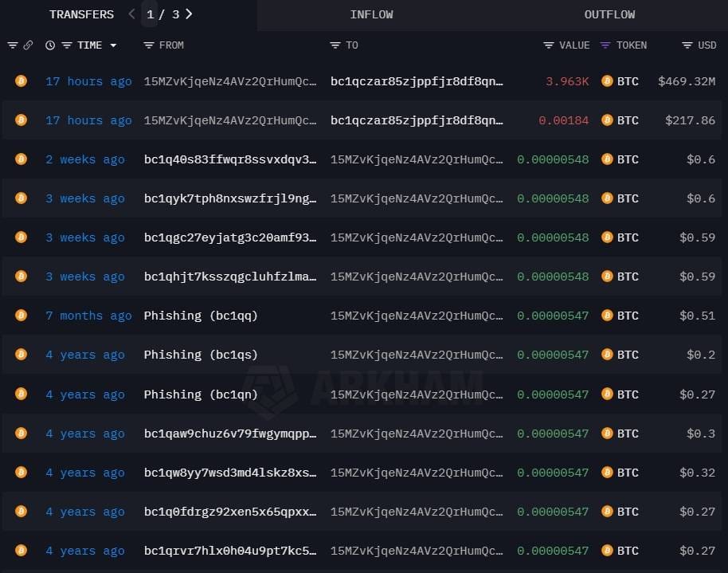Click the FROM column header label
This screenshot has height=573, width=728.
click(171, 45)
